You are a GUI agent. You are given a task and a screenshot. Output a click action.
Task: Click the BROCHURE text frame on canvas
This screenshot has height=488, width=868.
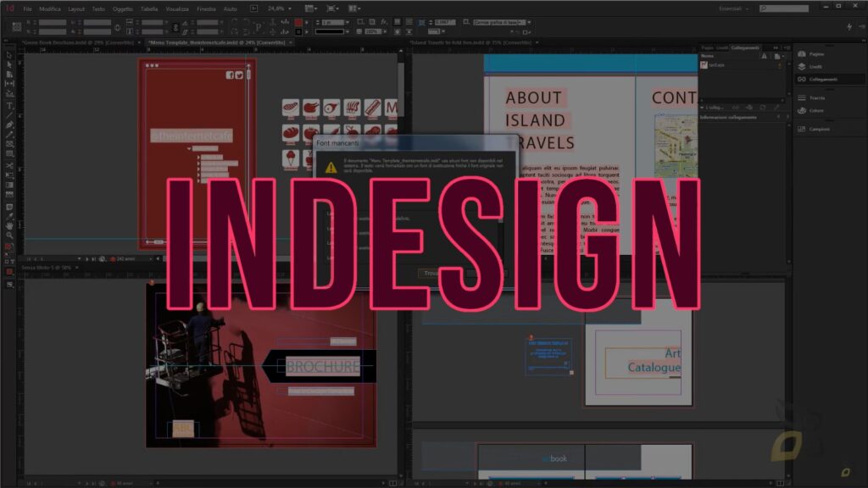[323, 366]
